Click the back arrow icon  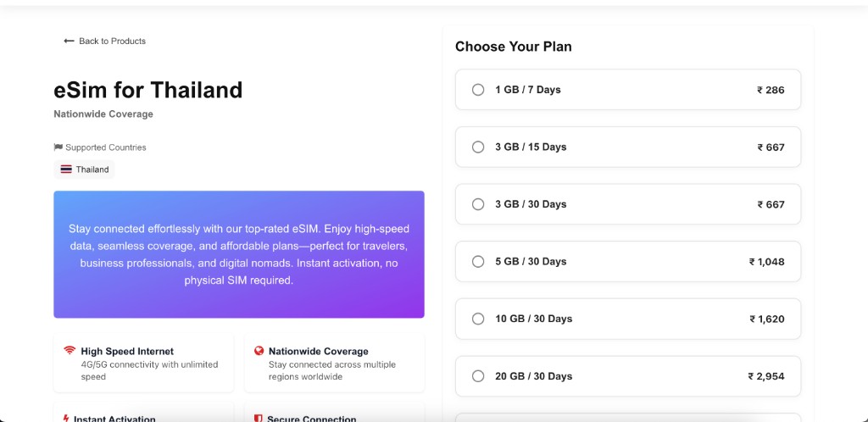point(69,41)
